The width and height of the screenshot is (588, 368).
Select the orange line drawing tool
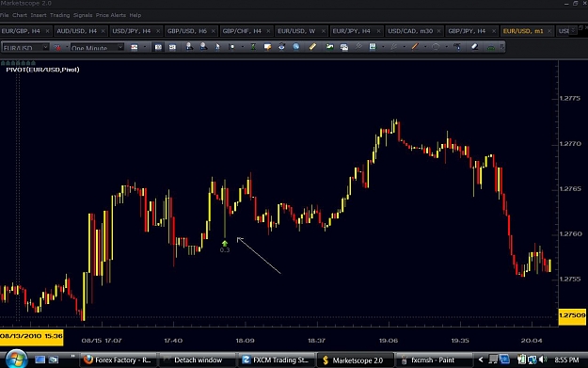415,47
